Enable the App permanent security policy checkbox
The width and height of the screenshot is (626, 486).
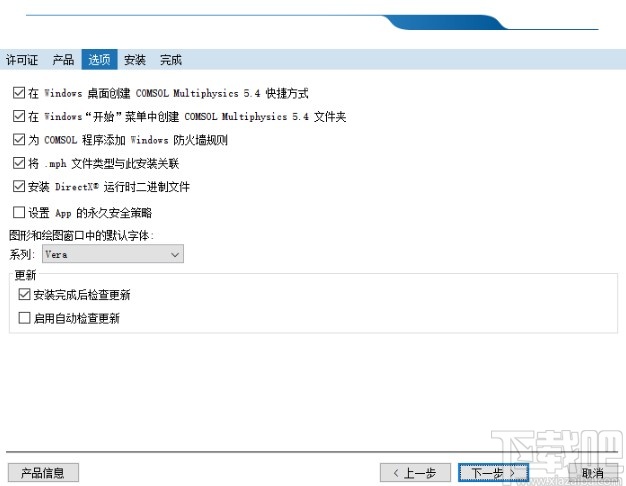point(19,212)
